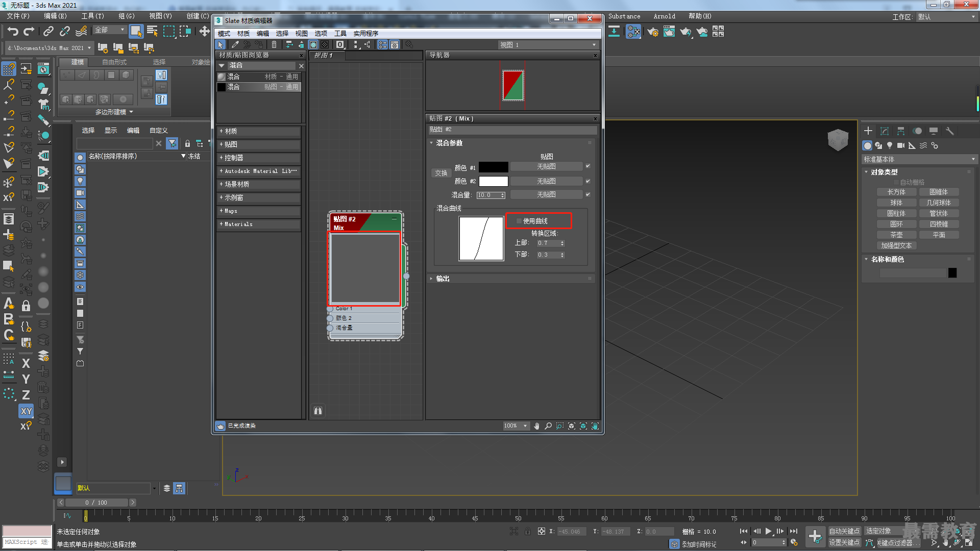Screen dimensions: 980x551
Task: Click the Zoom magnifier in Slate status bar
Action: click(548, 426)
